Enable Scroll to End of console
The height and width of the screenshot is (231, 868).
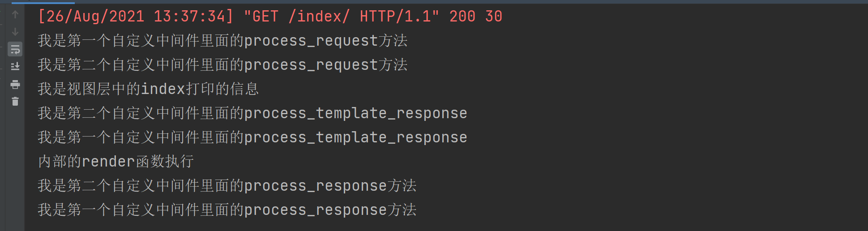click(15, 67)
